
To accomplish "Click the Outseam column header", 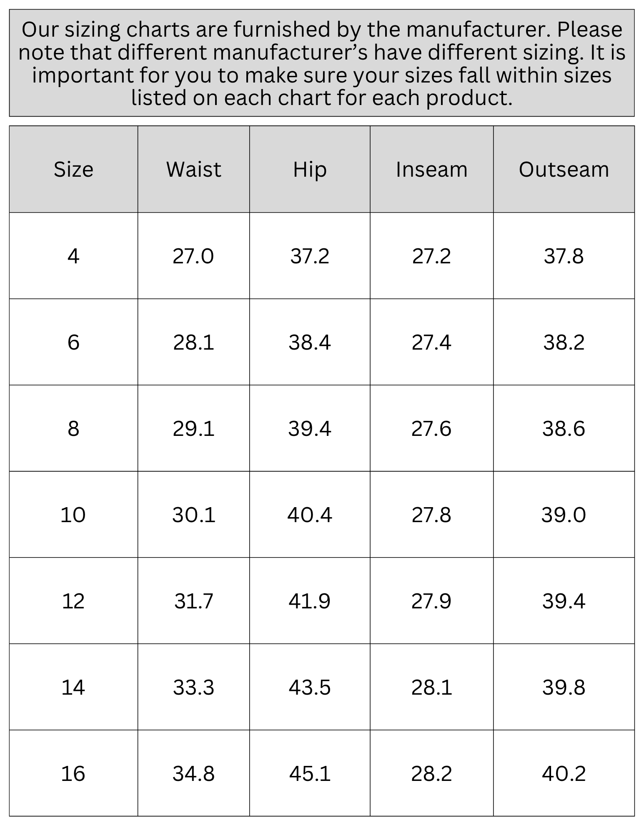I will pyautogui.click(x=564, y=169).
